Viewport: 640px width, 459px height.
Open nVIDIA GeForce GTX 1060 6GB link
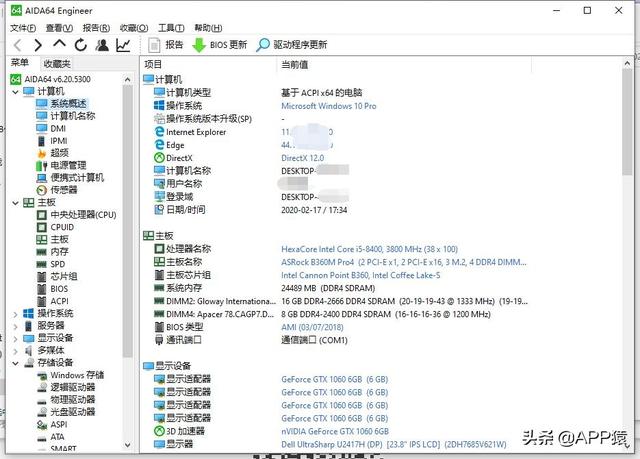click(335, 431)
